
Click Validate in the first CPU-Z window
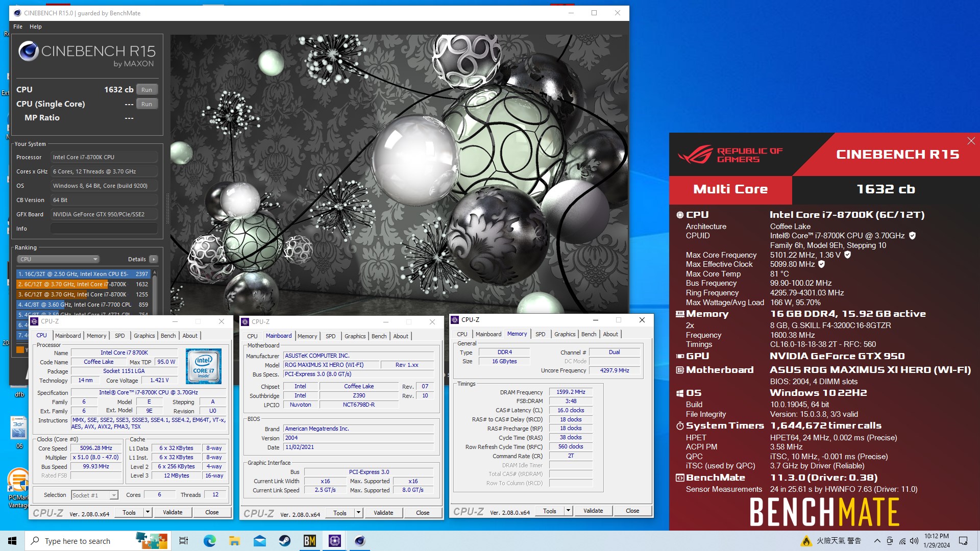[173, 512]
